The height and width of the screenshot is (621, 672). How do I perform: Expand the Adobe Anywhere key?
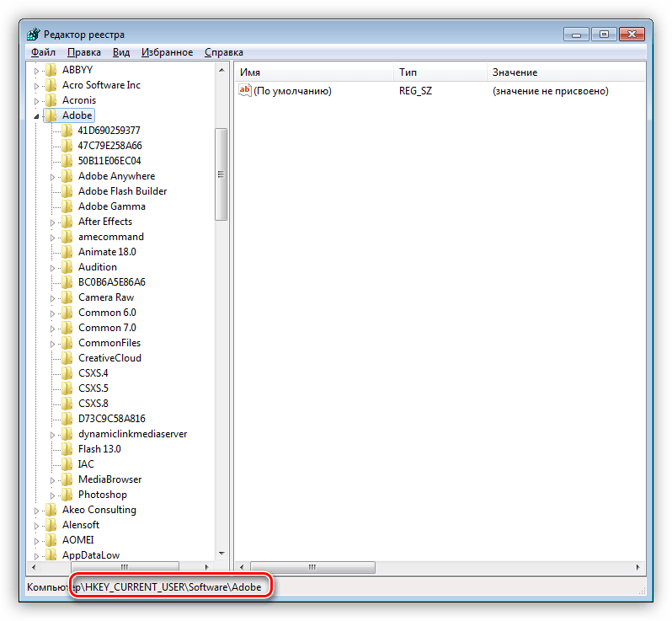52,177
